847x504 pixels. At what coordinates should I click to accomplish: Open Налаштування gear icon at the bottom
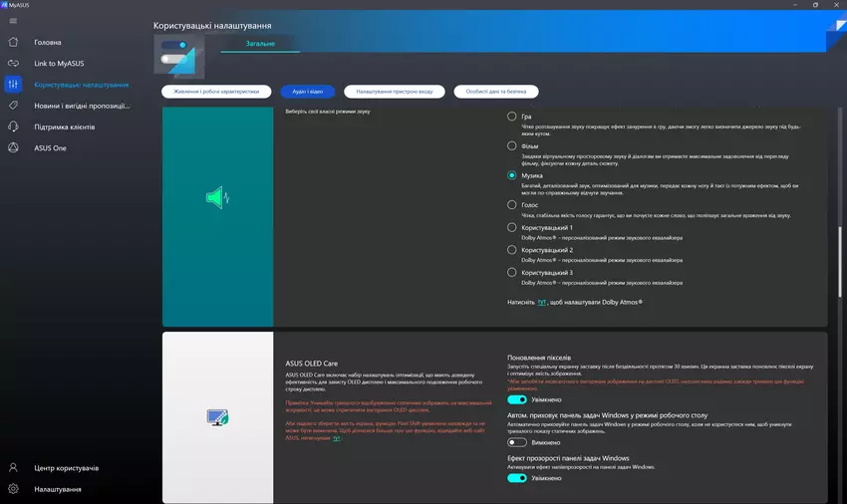[13, 489]
